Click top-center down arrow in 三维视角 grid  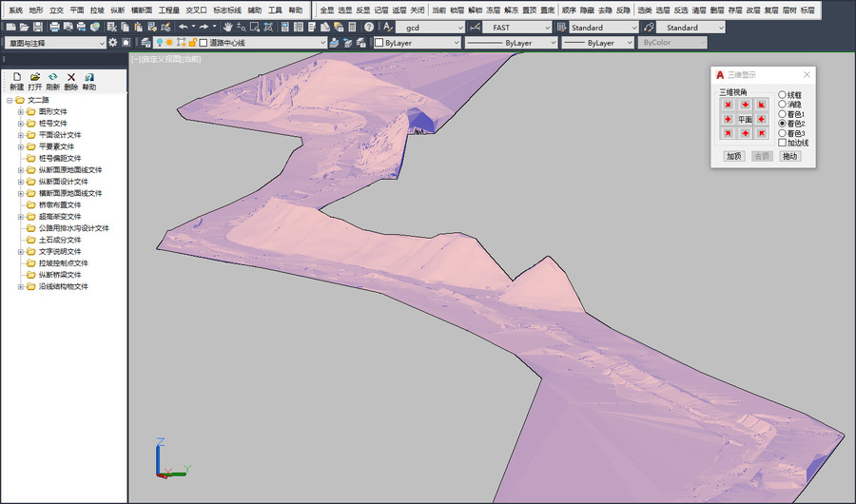(x=745, y=105)
